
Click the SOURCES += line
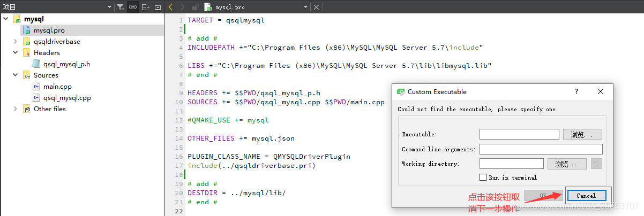pyautogui.click(x=286, y=102)
